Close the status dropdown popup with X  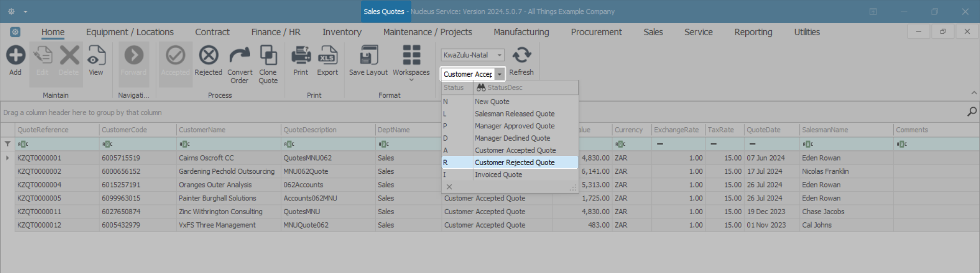coord(449,187)
